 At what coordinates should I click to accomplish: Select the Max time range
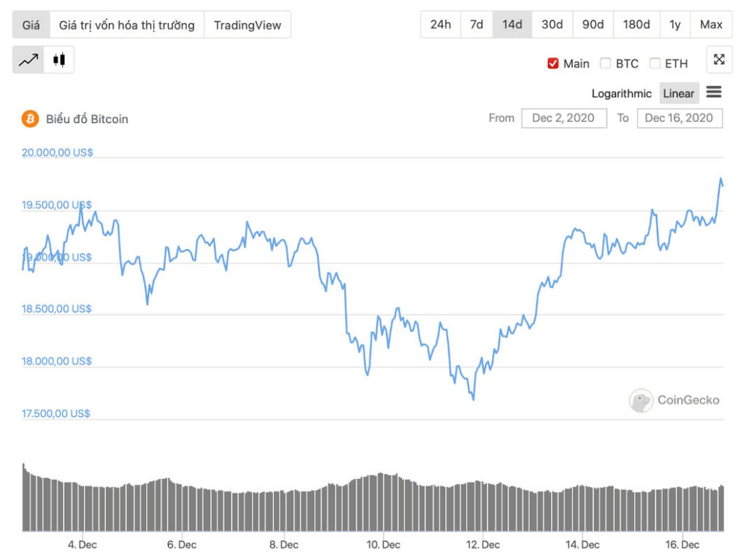(x=711, y=24)
